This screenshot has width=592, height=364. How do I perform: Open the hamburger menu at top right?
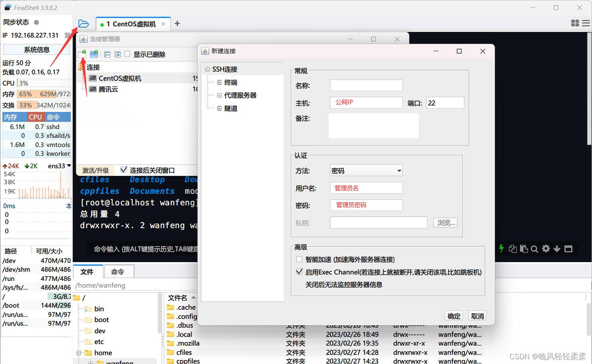pyautogui.click(x=586, y=23)
